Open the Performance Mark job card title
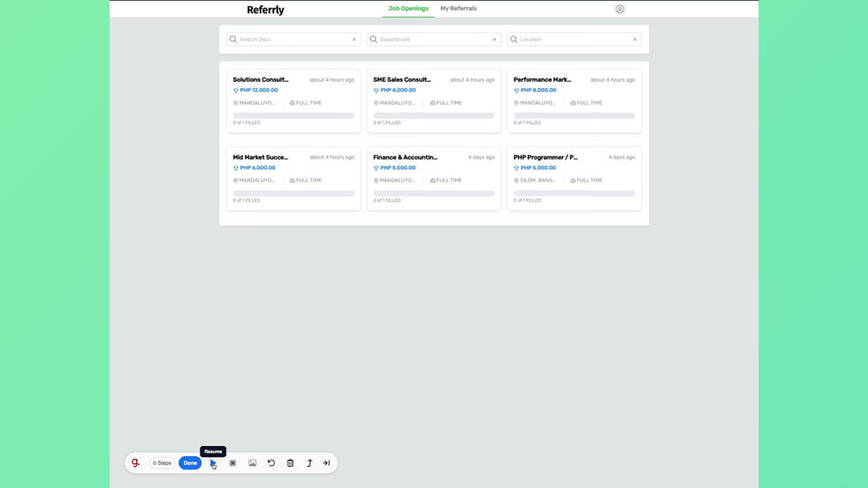Viewport: 868px width, 488px height. (542, 80)
